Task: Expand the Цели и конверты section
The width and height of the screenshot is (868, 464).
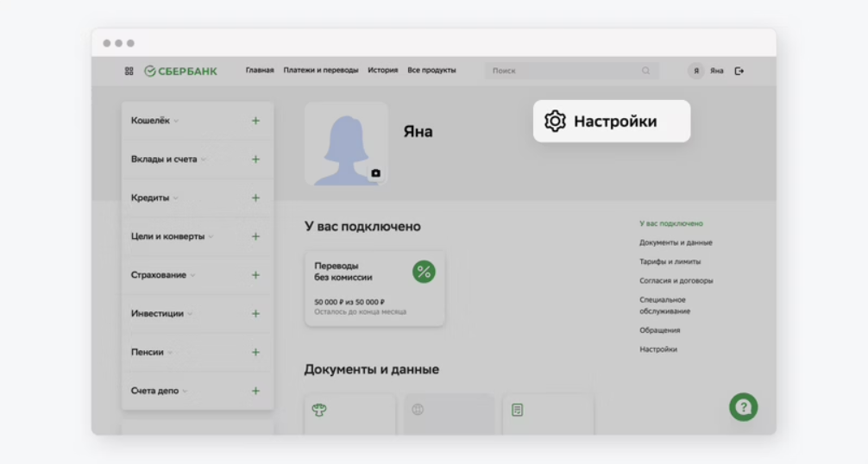Action: point(172,236)
